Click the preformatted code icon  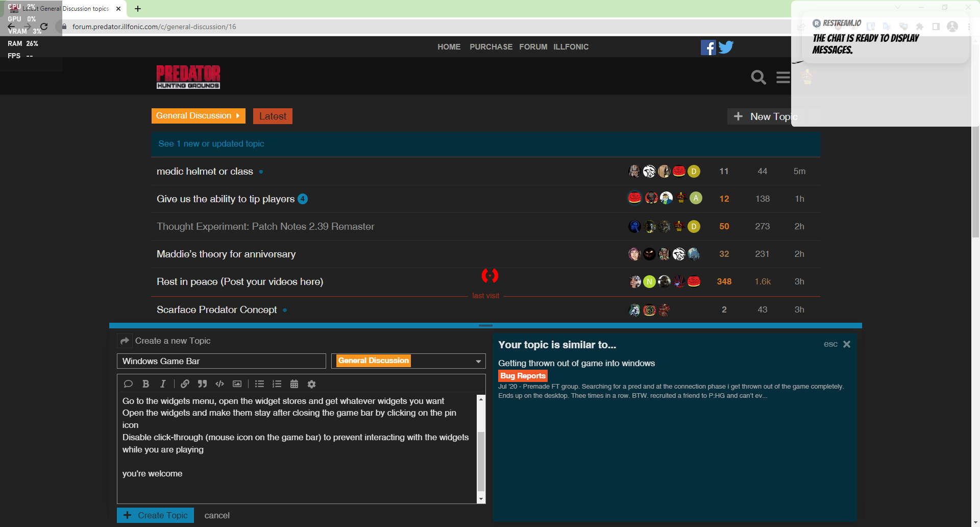click(219, 384)
